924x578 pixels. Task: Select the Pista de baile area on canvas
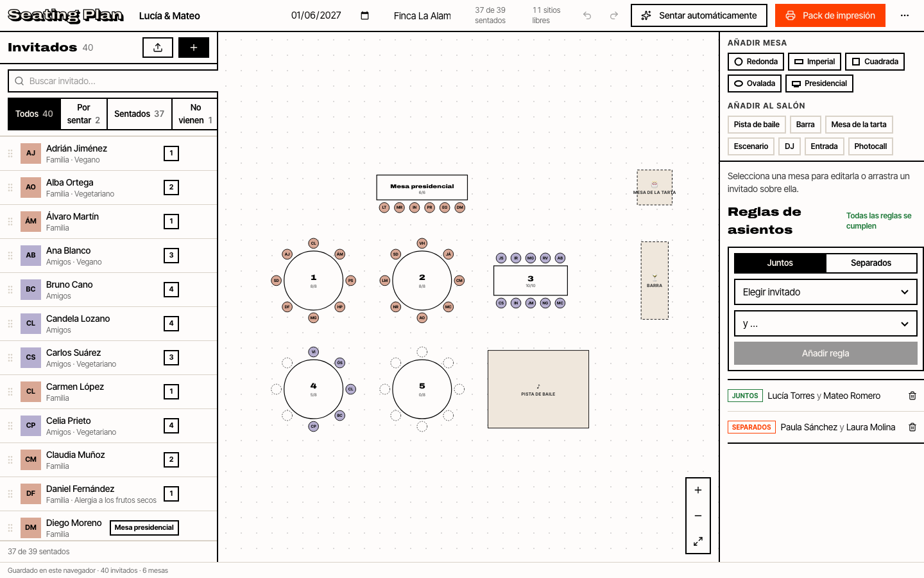tap(538, 389)
